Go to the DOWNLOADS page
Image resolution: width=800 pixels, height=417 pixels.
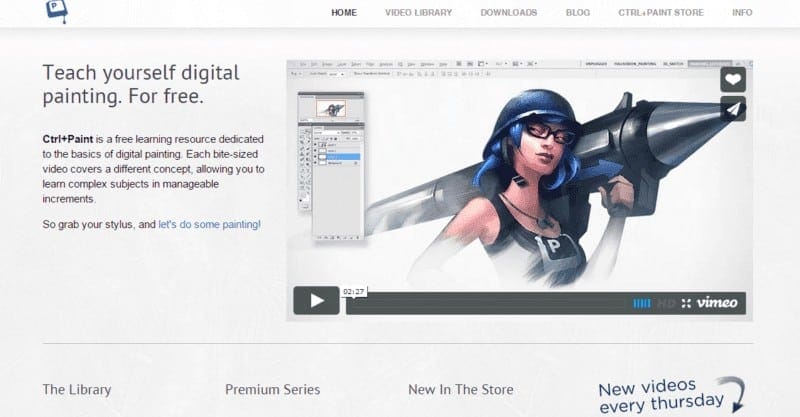pyautogui.click(x=509, y=13)
